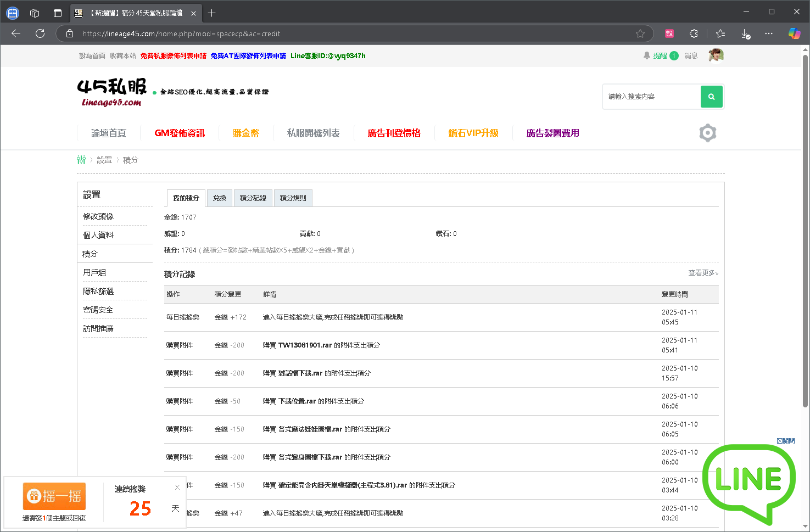Click the 摇一摇 orange button
Viewport: 810px width, 532px height.
pos(54,496)
